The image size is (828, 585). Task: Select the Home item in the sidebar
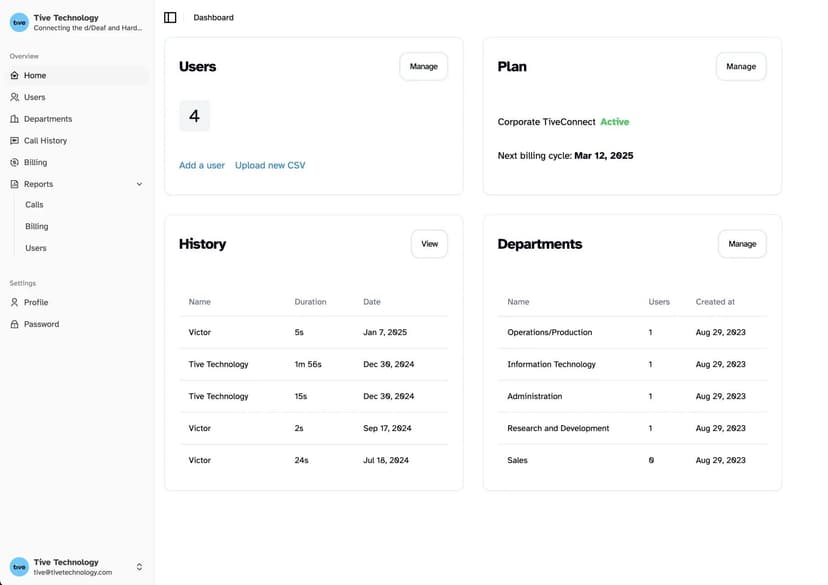tap(33, 75)
